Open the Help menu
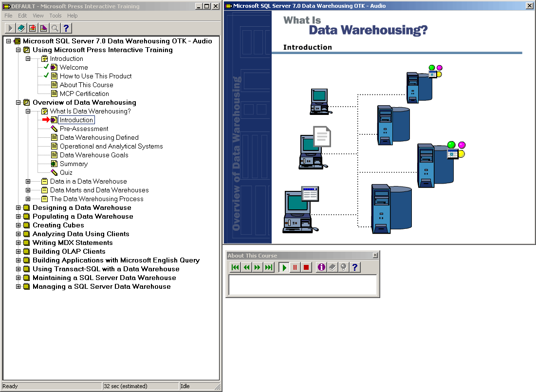Viewport: 536px width, 392px height. click(x=73, y=16)
